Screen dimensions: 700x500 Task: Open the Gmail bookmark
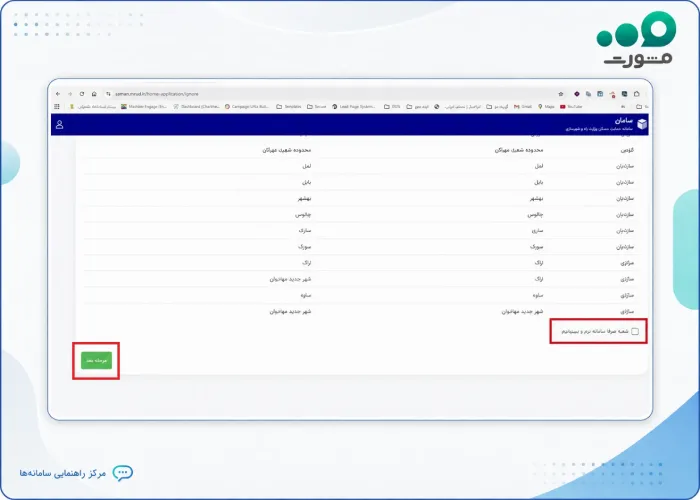(x=523, y=107)
